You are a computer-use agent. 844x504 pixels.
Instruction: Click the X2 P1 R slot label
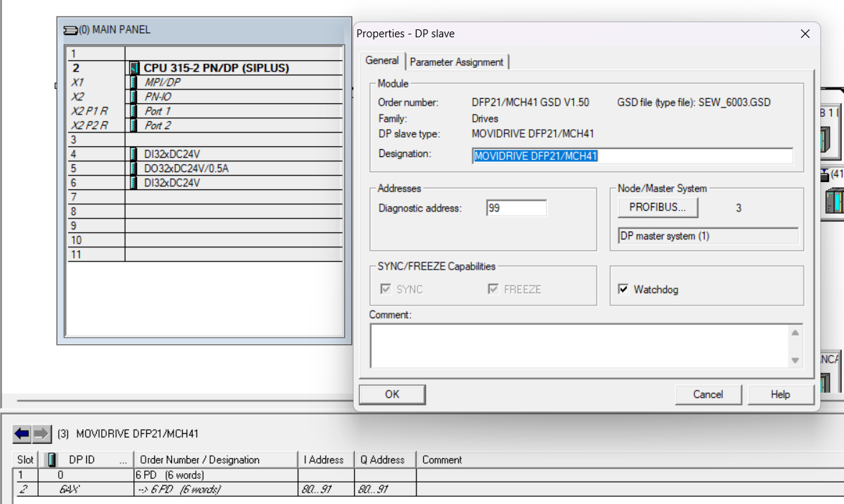click(90, 111)
